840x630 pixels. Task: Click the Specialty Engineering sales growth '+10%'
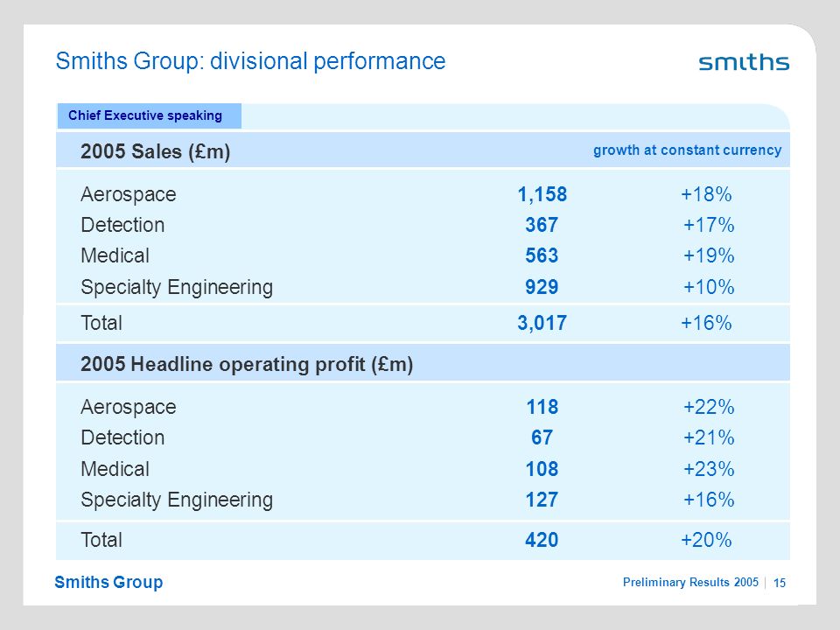(x=709, y=287)
